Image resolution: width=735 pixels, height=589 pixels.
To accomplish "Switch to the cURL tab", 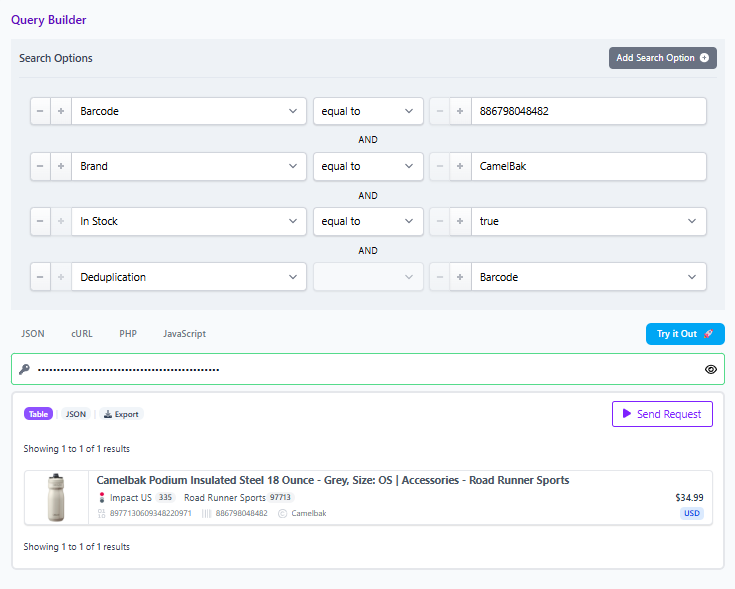I will [x=82, y=334].
